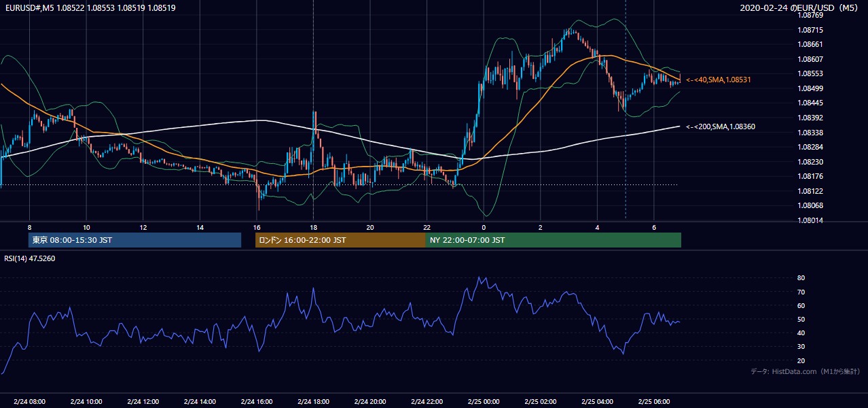Click the hour 22 label under price chart
The height and width of the screenshot is (408, 868).
pos(427,227)
